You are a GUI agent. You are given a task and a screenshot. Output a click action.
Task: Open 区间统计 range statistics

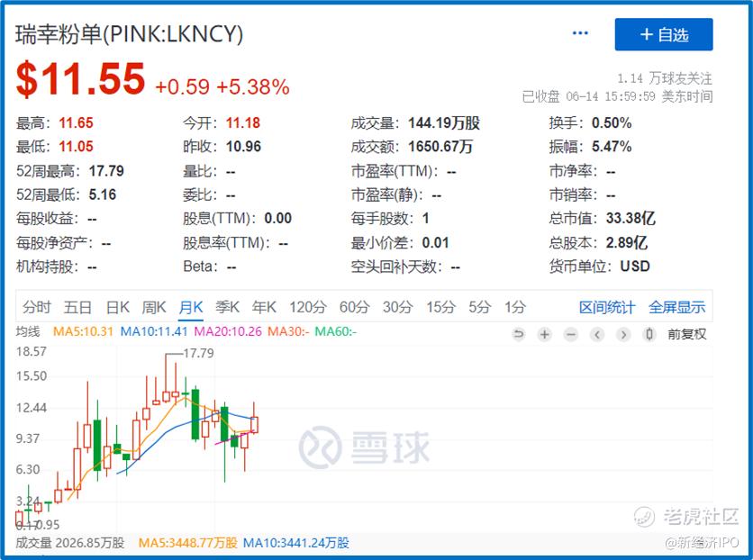point(607,307)
